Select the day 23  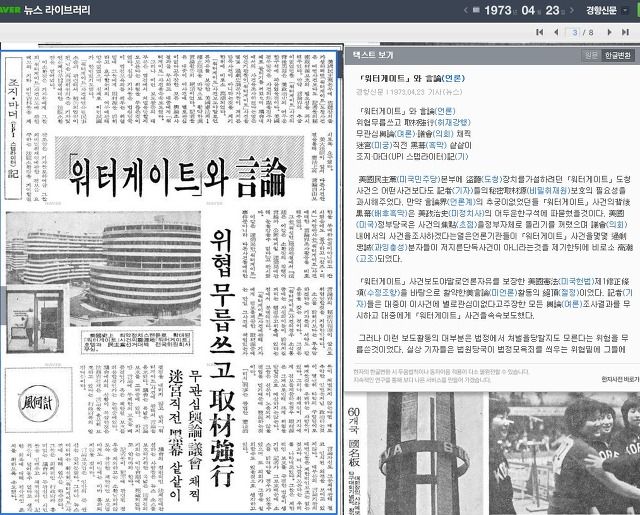click(555, 10)
